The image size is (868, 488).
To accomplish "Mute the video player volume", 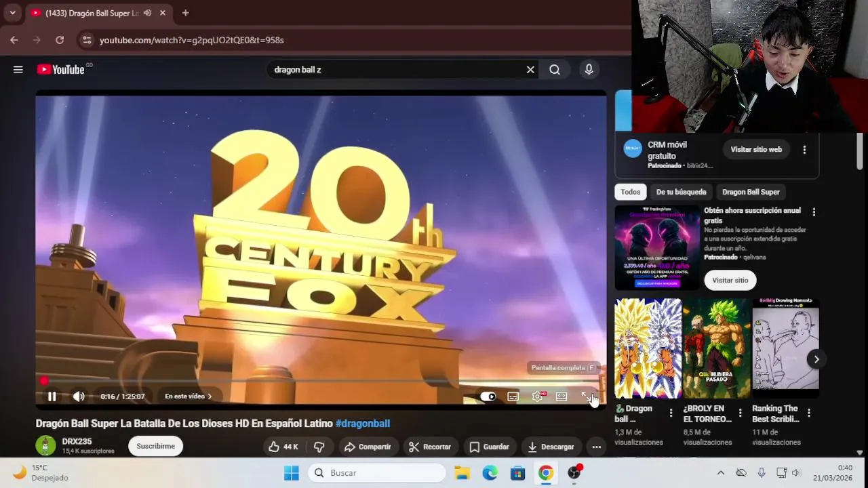I will coord(79,396).
